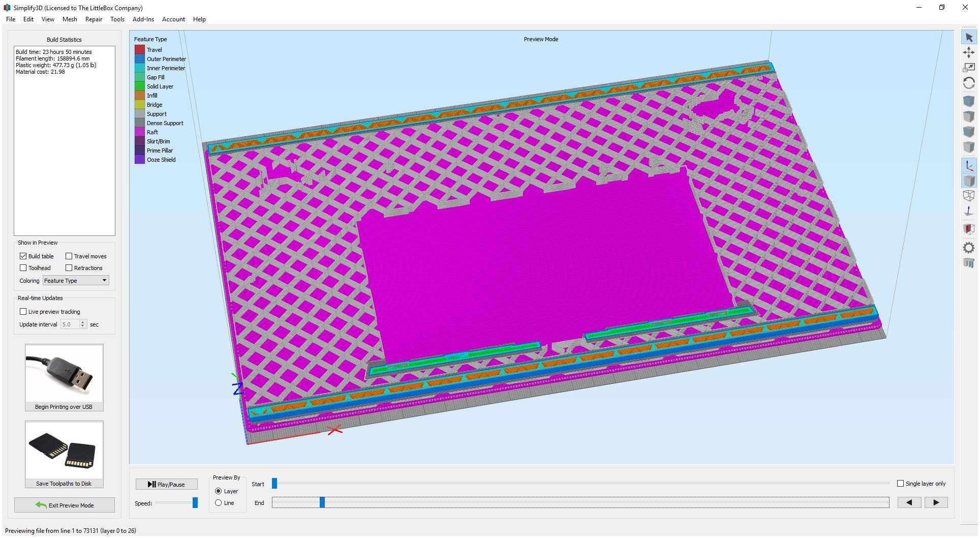Open the machine control panel icon
This screenshot has width=980, height=538.
[969, 263]
